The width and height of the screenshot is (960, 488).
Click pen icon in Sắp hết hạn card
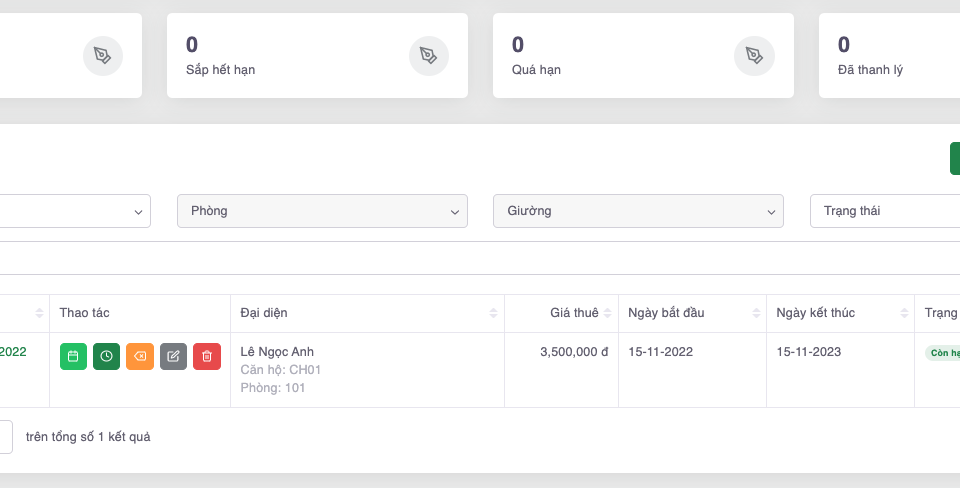point(428,55)
